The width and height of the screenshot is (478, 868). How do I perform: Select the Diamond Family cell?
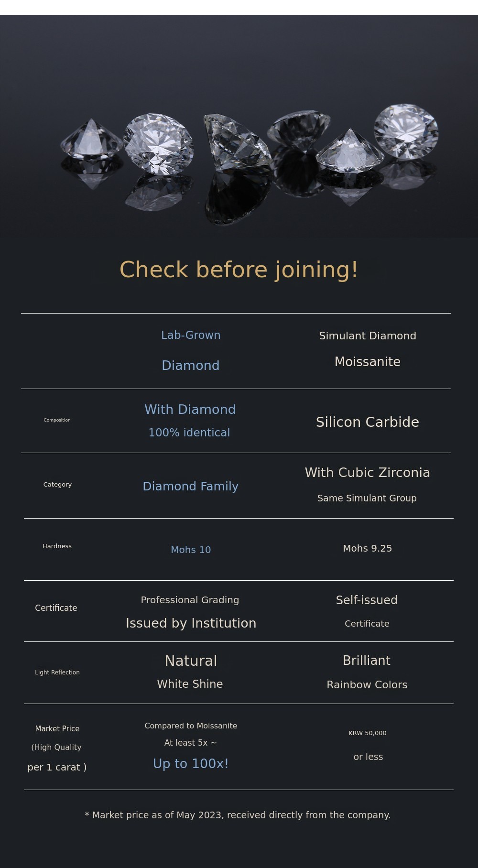click(x=190, y=487)
